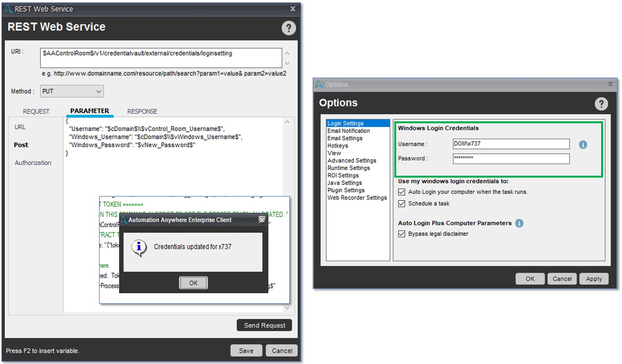Viewport: 622px width, 364px height.
Task: Click OK in Options window
Action: tap(530, 279)
